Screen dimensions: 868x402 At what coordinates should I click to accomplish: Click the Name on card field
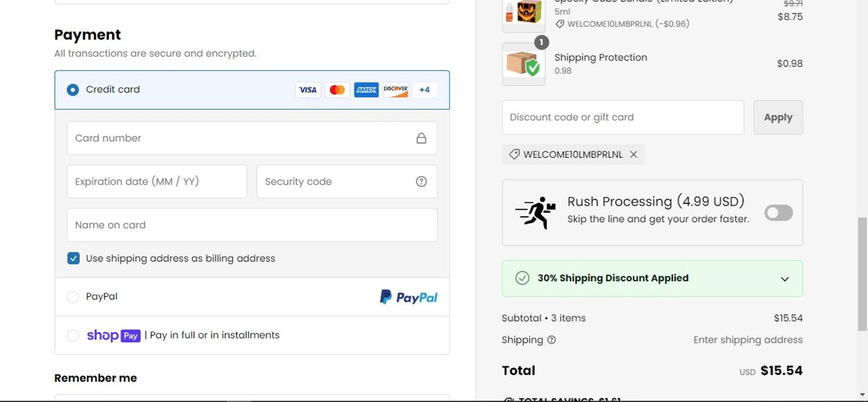(x=252, y=225)
